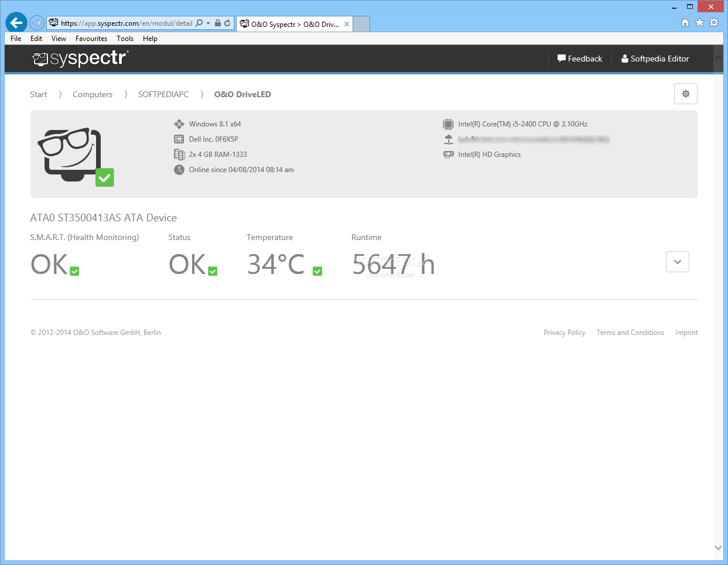Click the Intel(R) HD Graphics text
Image resolution: width=728 pixels, height=565 pixels.
(490, 155)
